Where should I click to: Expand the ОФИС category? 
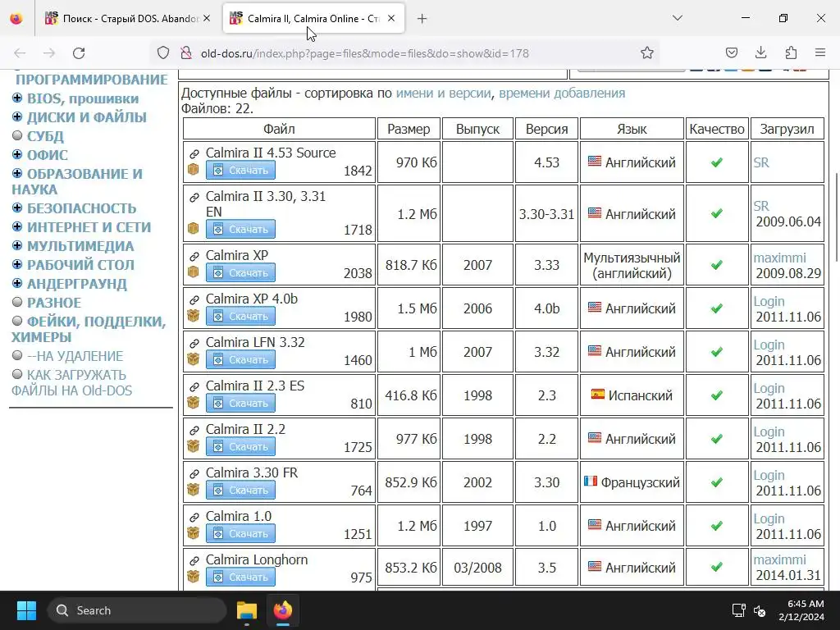click(x=17, y=154)
